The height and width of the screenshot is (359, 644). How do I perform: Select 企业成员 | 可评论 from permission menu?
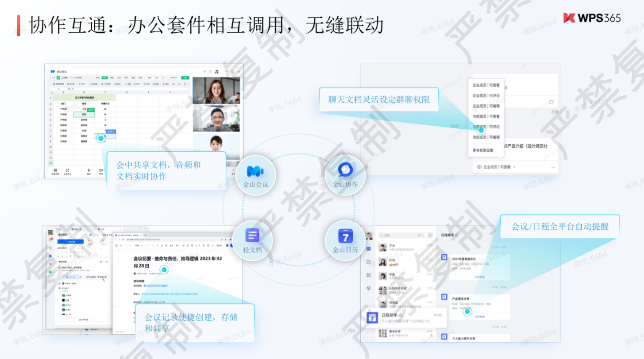coord(486,96)
